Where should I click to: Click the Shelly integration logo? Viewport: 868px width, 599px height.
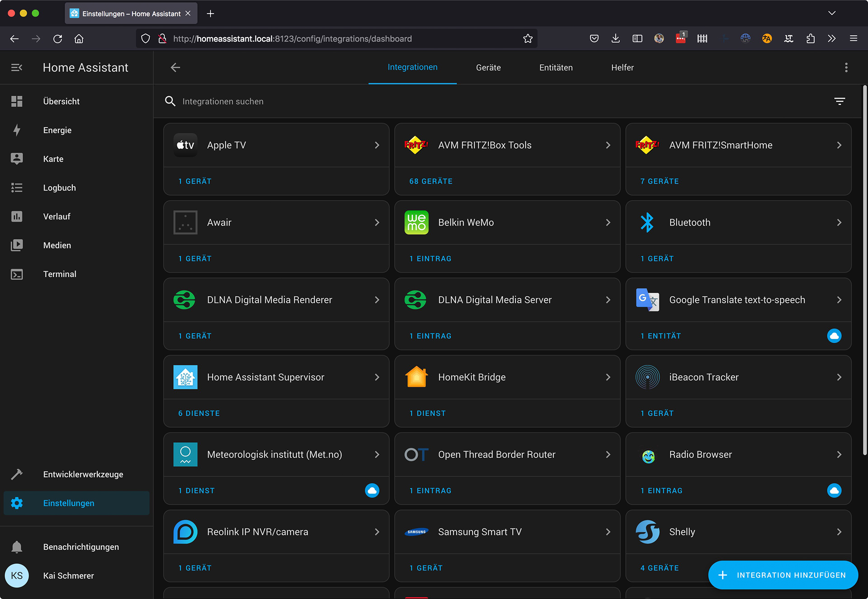click(647, 532)
